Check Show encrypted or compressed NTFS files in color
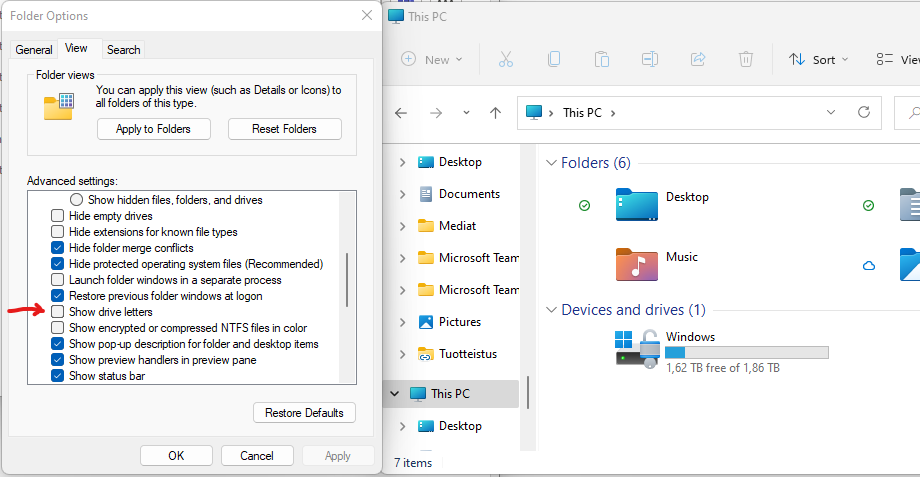This screenshot has width=920, height=477. tap(58, 327)
